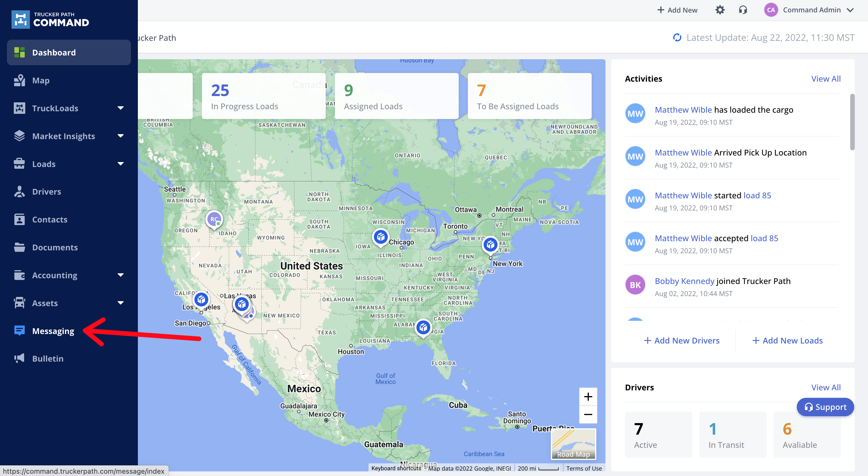868x476 pixels.
Task: Expand the Assets submenu arrow
Action: [121, 303]
